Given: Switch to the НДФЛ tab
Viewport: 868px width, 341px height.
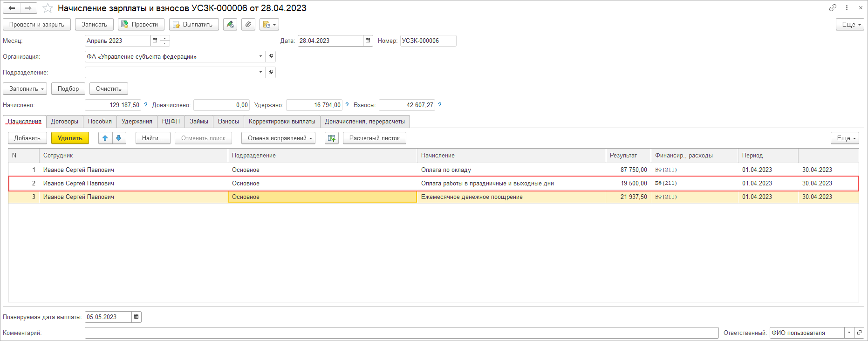Looking at the screenshot, I should click(x=171, y=121).
